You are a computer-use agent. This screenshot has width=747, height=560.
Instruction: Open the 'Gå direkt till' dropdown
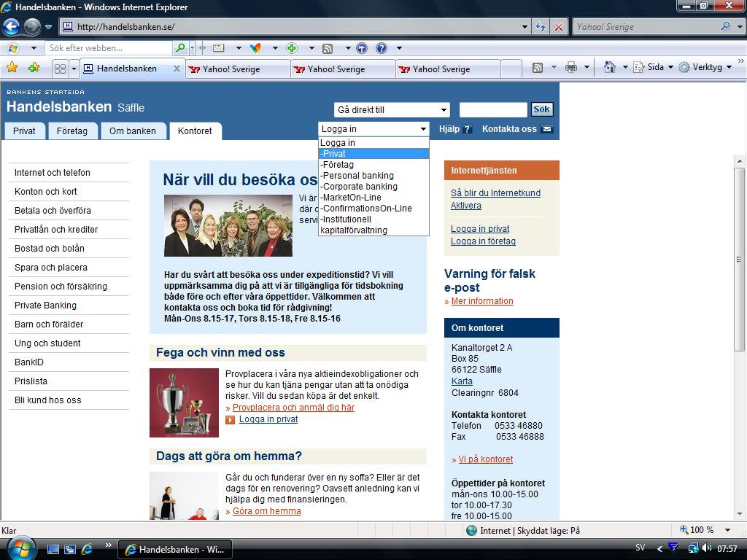point(392,110)
